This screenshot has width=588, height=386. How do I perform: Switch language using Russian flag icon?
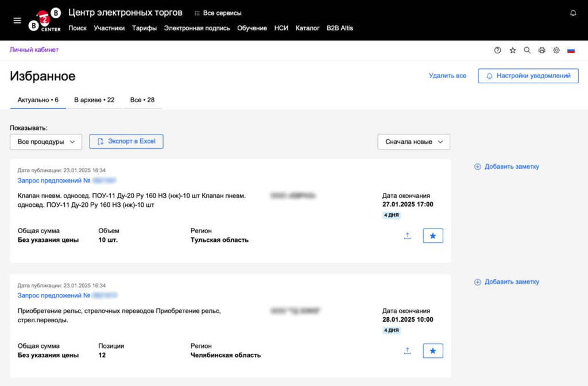pos(571,51)
